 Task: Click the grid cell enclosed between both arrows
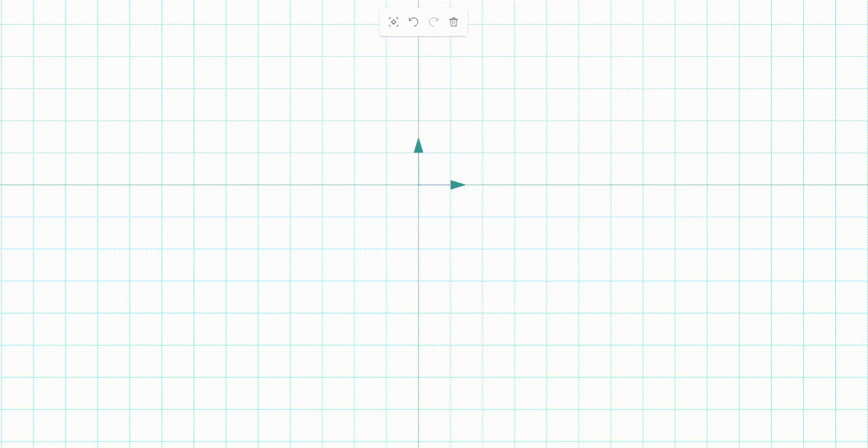pyautogui.click(x=435, y=169)
